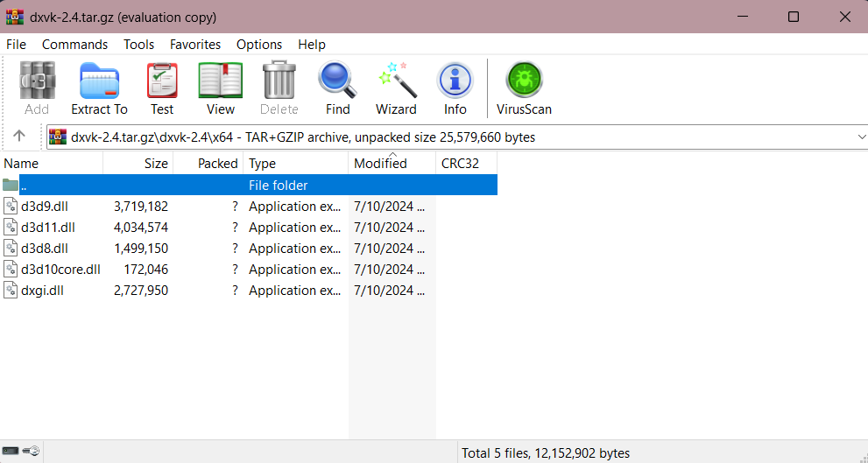Click the key icon in status bar

(31, 452)
